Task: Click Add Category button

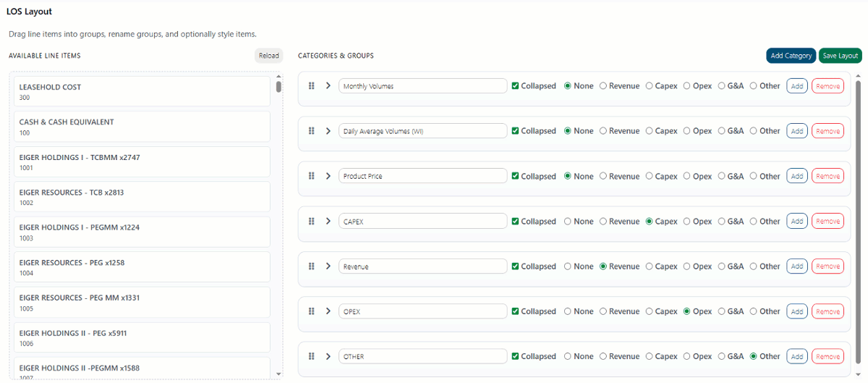Action: 791,56
